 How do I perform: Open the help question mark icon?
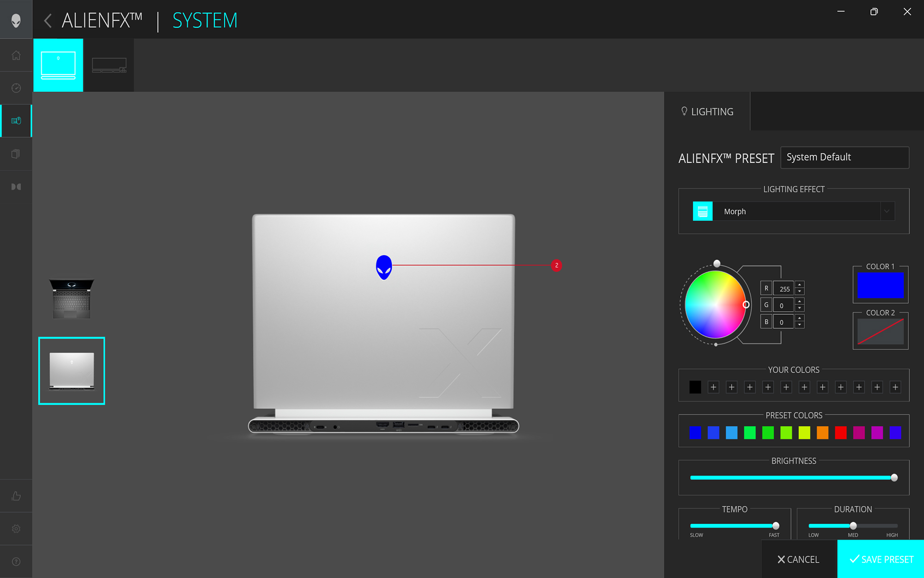tap(16, 561)
